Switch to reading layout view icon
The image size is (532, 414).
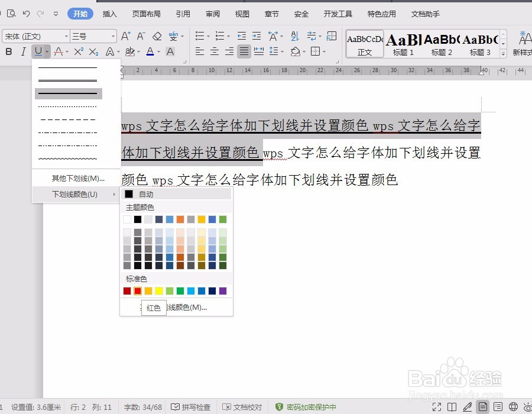tap(452, 407)
